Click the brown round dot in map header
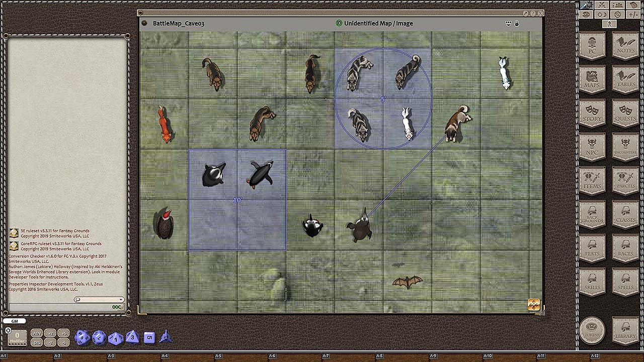 pos(144,23)
